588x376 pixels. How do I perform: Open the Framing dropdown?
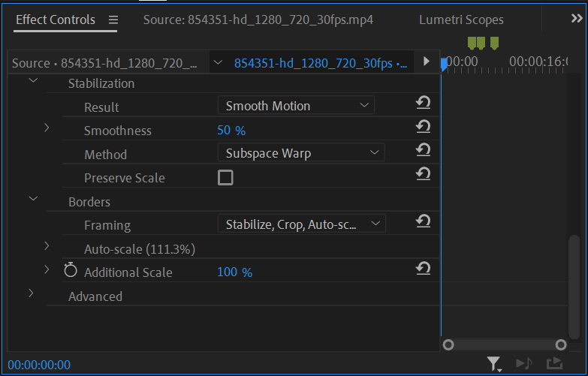[x=301, y=224]
